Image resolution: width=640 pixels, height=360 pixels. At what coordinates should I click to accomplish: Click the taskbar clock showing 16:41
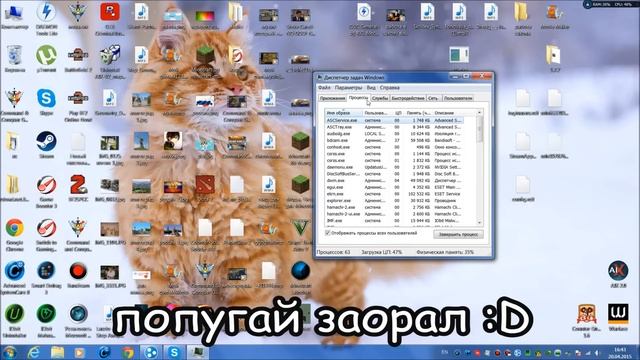tap(620, 353)
